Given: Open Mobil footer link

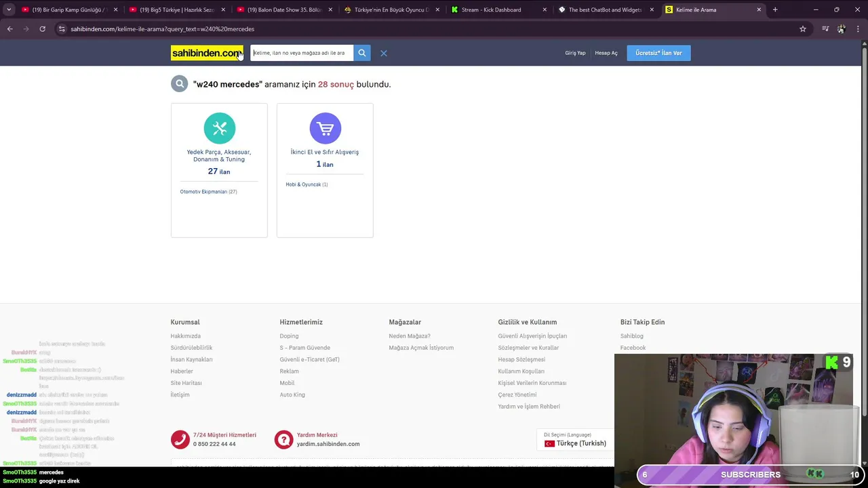Looking at the screenshot, I should click(287, 383).
